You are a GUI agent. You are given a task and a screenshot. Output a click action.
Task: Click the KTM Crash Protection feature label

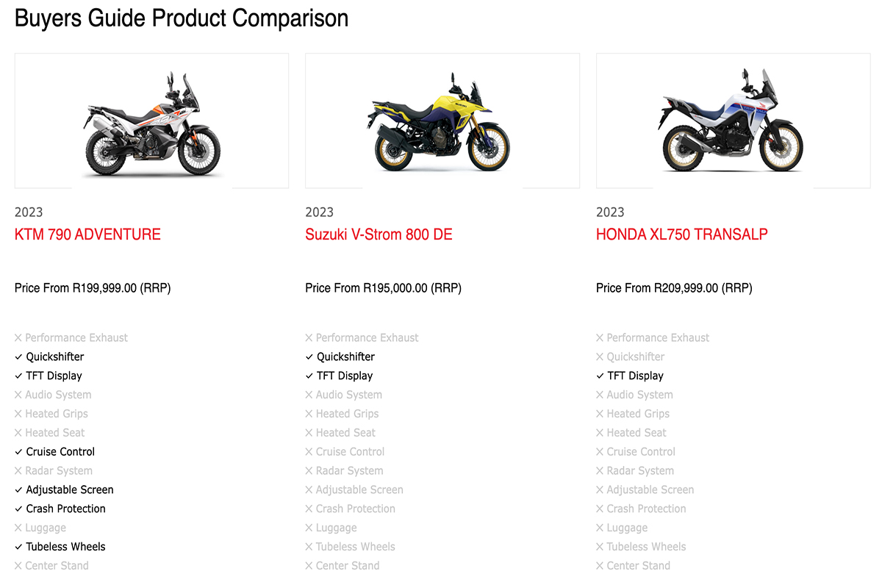[x=66, y=509]
